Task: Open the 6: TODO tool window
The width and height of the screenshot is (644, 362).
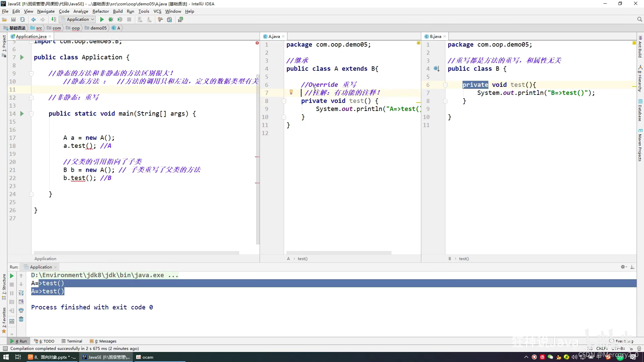Action: tap(44, 341)
